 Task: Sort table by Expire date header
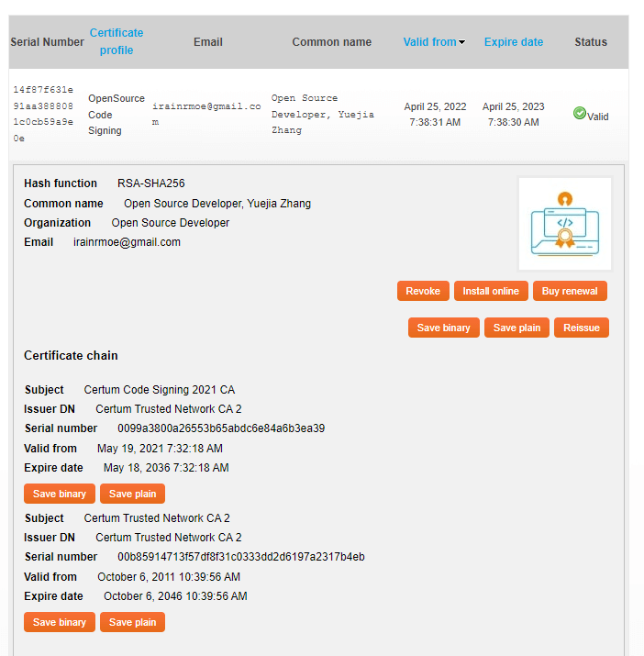click(x=513, y=42)
